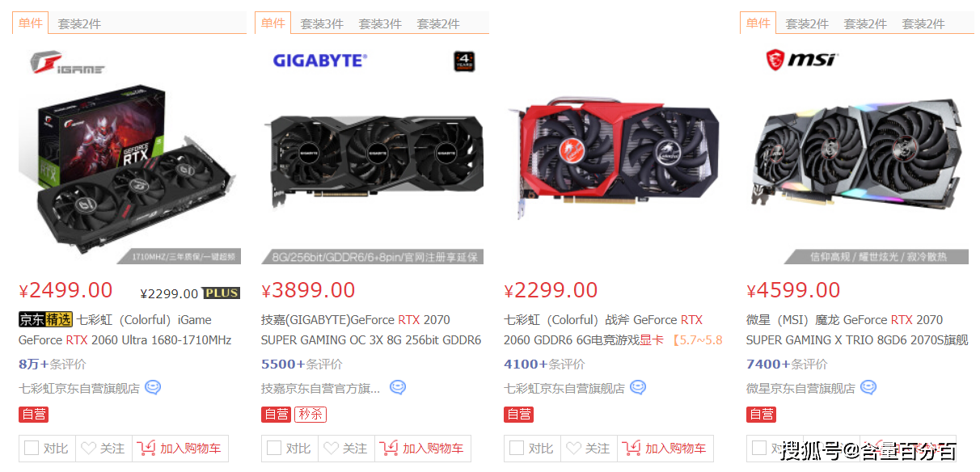Image resolution: width=980 pixels, height=472 pixels.
Task: Click the MSI brand logo
Action: (x=803, y=59)
